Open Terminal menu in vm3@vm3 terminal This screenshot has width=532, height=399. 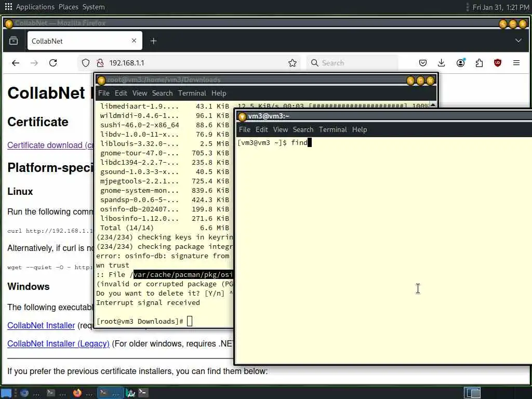(333, 129)
